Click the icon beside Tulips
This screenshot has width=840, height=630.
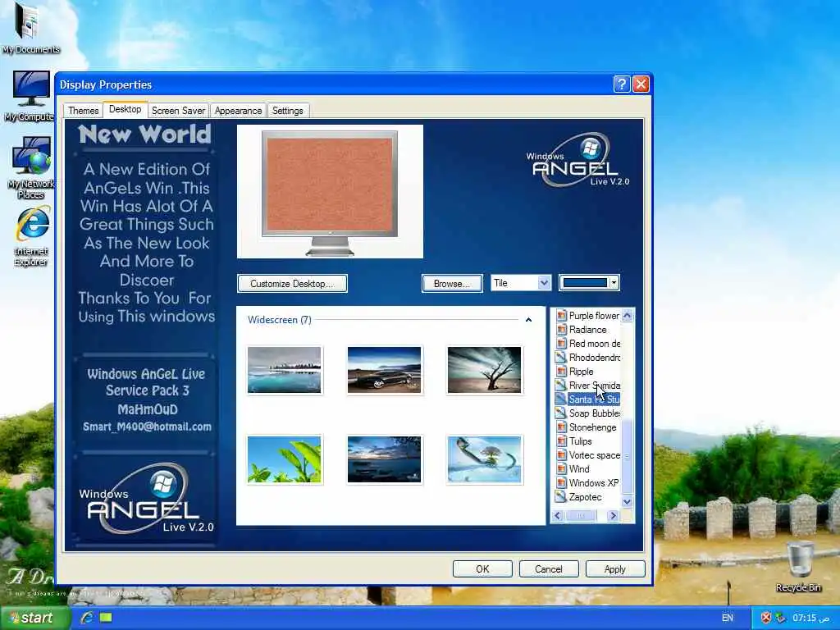click(x=561, y=441)
